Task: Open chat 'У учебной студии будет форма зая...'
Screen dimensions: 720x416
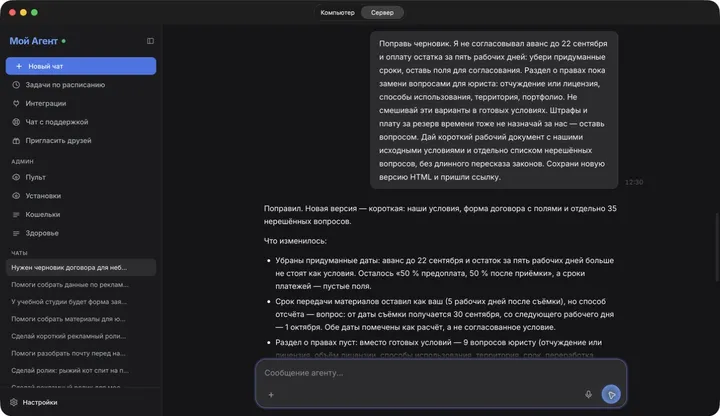Action: pyautogui.click(x=81, y=302)
